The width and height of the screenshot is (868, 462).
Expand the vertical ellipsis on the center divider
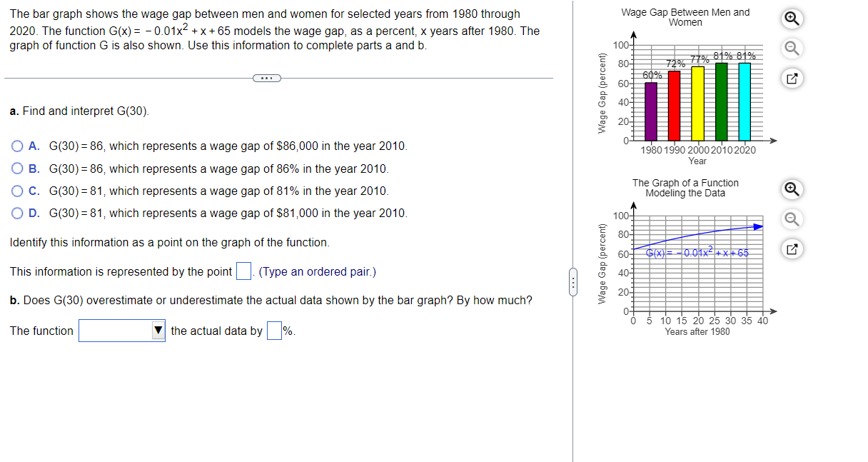click(572, 283)
